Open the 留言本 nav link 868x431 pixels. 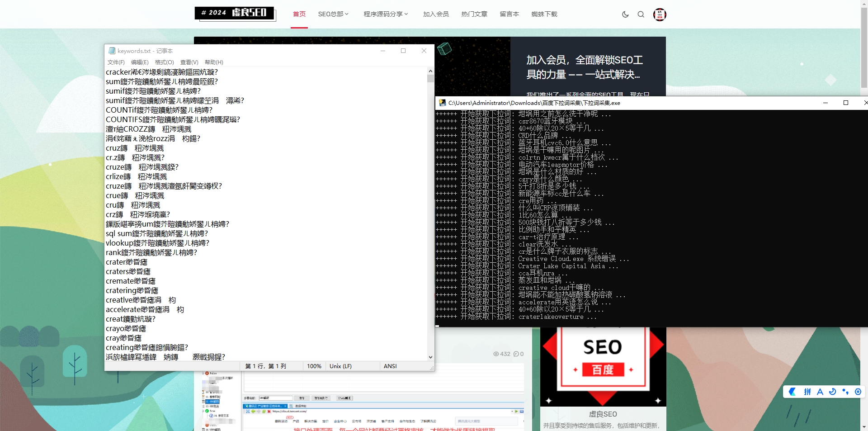[509, 14]
